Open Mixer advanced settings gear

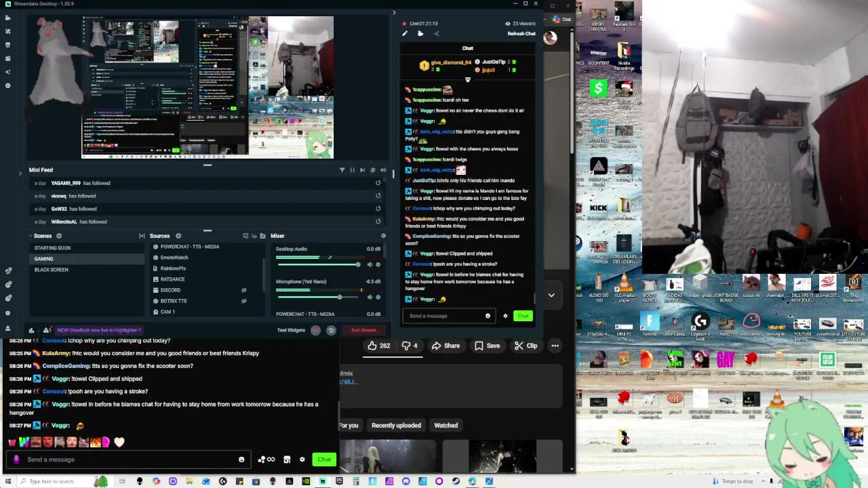[383, 236]
